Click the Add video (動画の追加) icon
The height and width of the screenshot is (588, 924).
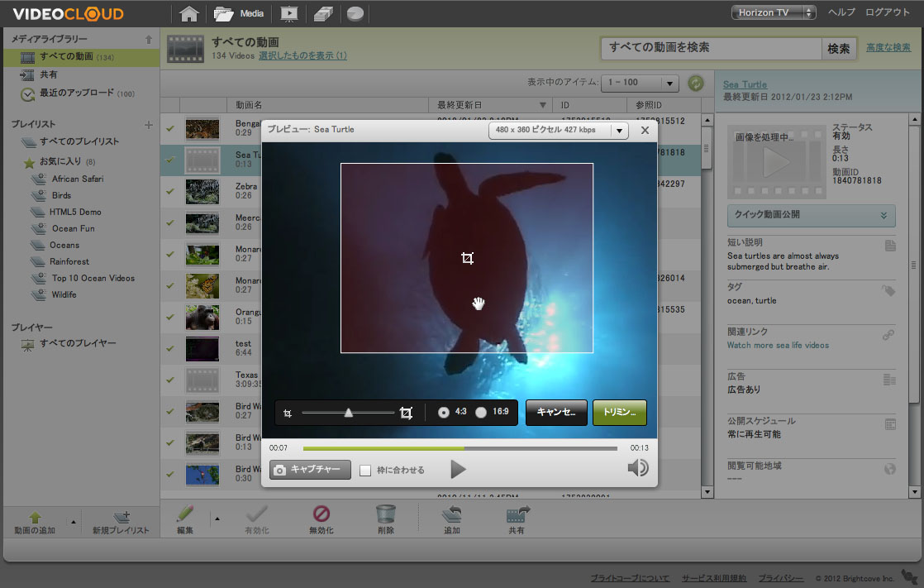point(35,518)
